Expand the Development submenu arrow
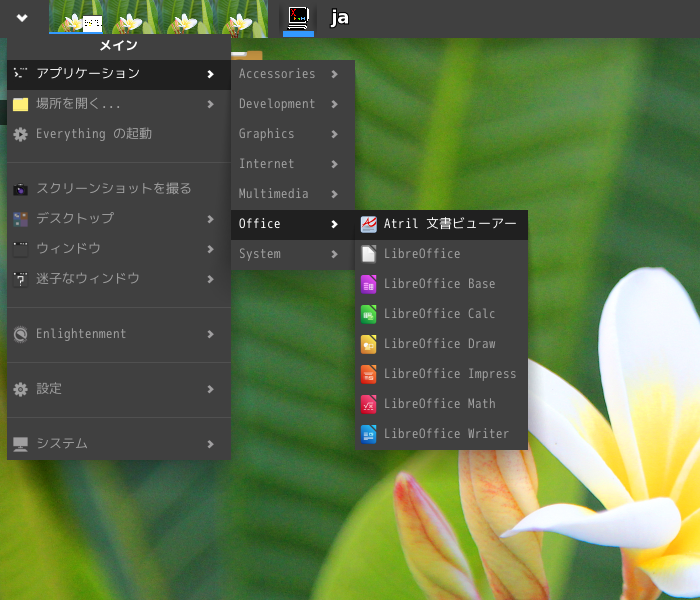Viewport: 700px width, 600px height. (x=334, y=104)
